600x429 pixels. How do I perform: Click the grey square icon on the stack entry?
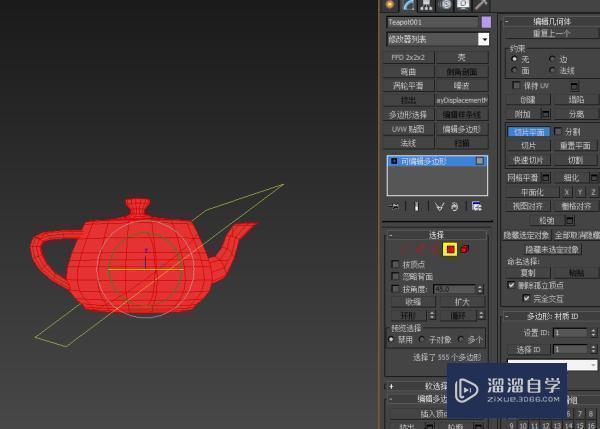click(479, 161)
